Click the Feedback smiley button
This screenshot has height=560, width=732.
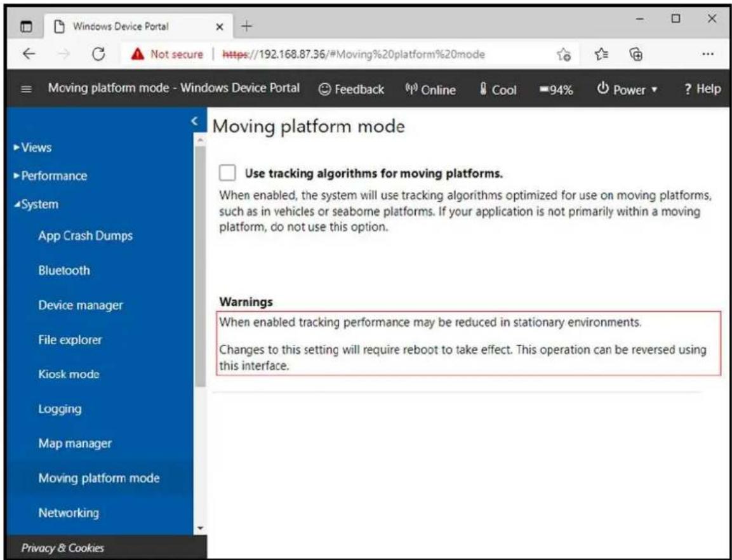pos(351,90)
